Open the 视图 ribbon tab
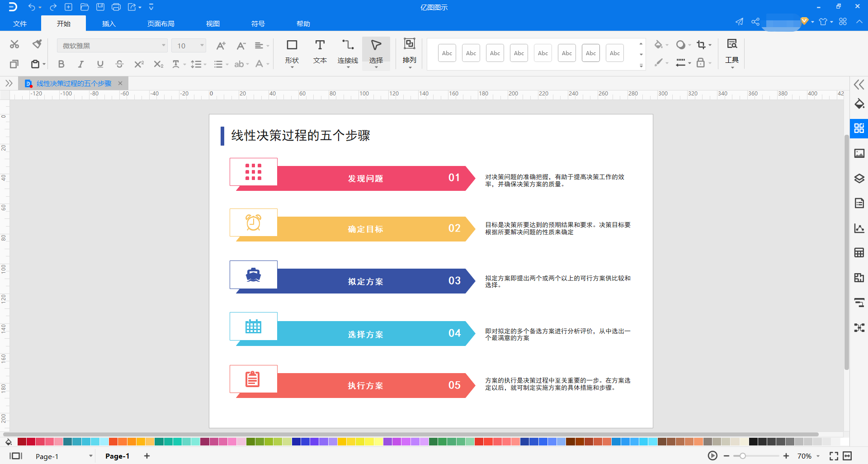This screenshot has height=464, width=868. [x=212, y=24]
